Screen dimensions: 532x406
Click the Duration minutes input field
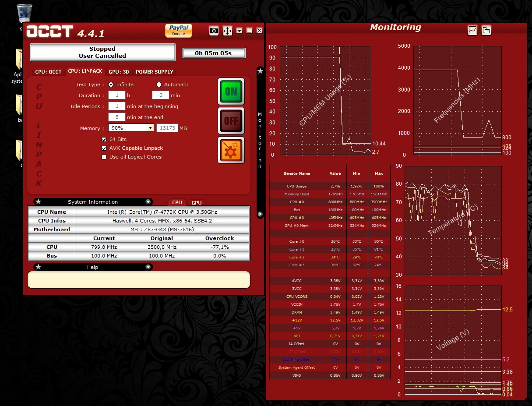click(161, 95)
